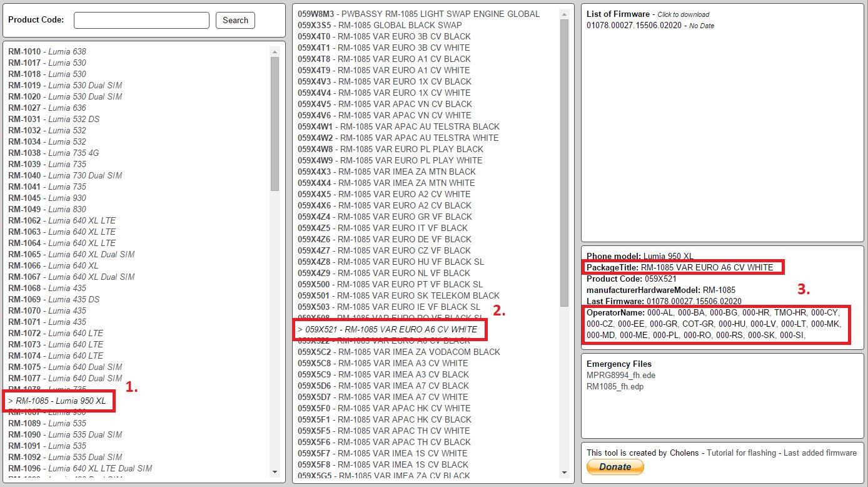Select RM-1019 Lumia 530 Dual SIM
This screenshot has width=868, height=487.
point(65,85)
